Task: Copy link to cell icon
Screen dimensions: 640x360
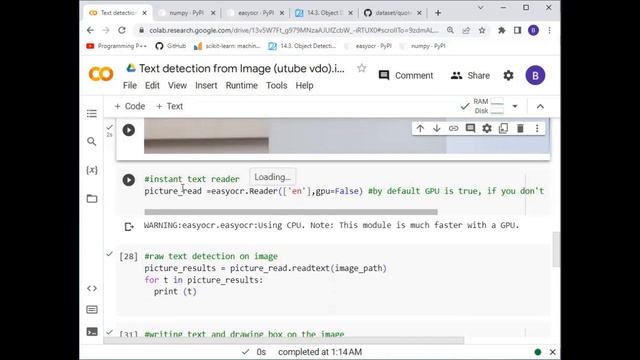Action: (x=453, y=128)
